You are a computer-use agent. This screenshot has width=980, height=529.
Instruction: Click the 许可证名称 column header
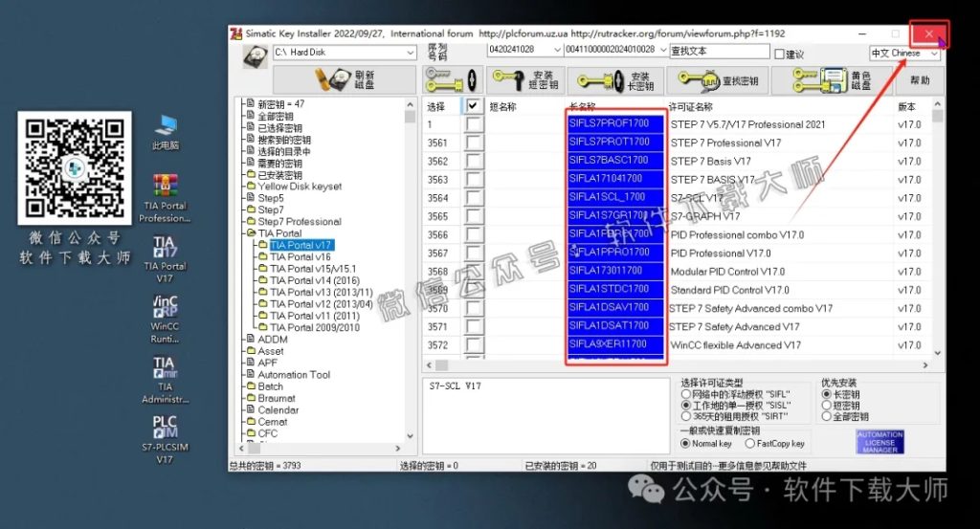[x=691, y=107]
